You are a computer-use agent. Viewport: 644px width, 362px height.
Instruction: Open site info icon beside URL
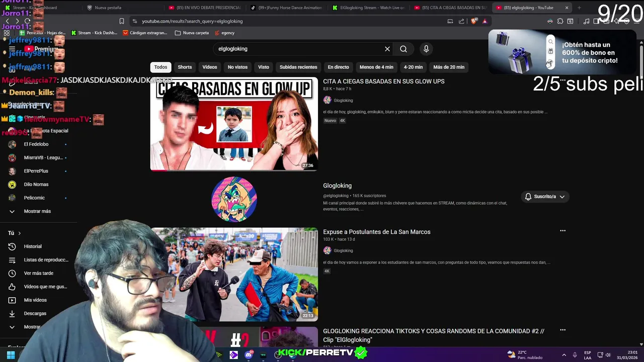(x=134, y=21)
